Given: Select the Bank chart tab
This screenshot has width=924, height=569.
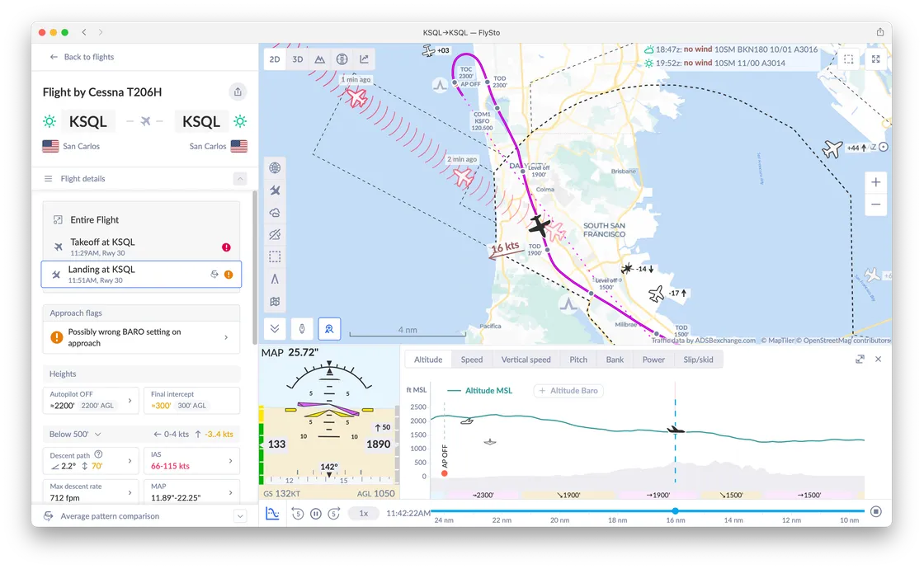Looking at the screenshot, I should (x=615, y=360).
